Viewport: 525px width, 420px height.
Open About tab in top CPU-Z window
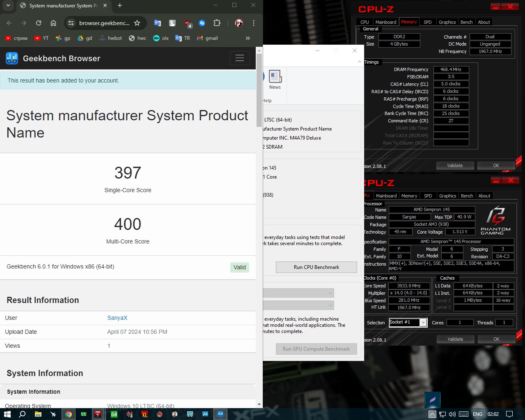(484, 22)
